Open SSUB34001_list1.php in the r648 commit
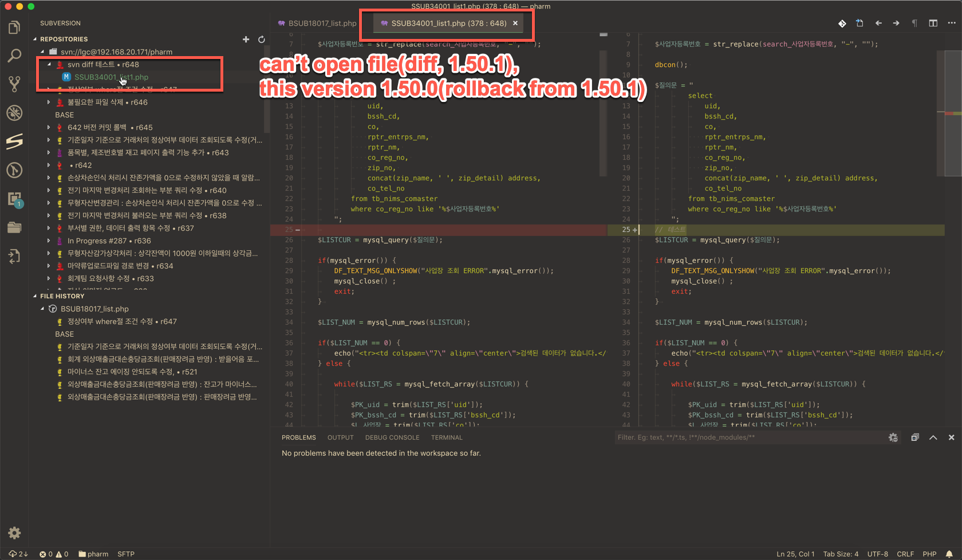Viewport: 962px width, 560px height. click(111, 77)
